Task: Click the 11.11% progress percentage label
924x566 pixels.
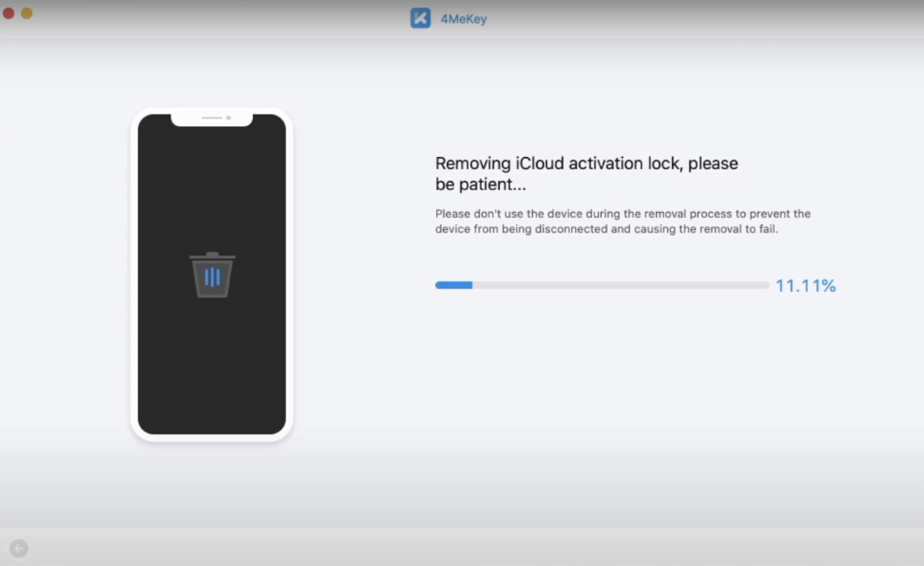Action: coord(805,286)
